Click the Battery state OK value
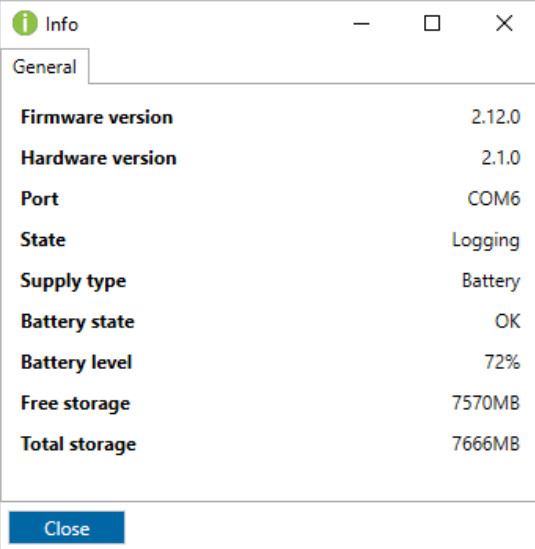This screenshot has height=549, width=535. (507, 321)
